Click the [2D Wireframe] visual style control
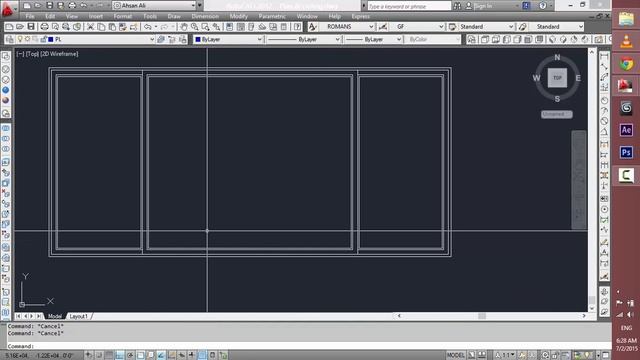This screenshot has width=640, height=360. (x=60, y=54)
